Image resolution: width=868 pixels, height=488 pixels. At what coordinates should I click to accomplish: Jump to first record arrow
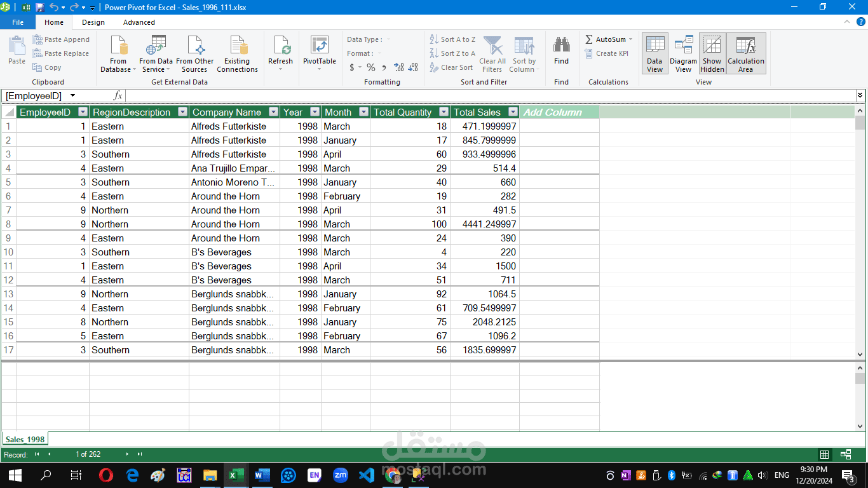coord(37,454)
